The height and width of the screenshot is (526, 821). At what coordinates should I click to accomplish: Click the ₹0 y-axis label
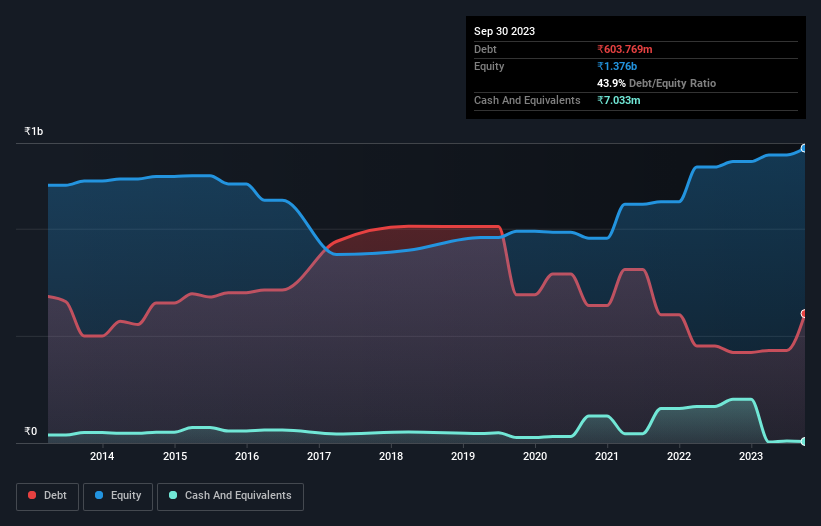pos(31,431)
